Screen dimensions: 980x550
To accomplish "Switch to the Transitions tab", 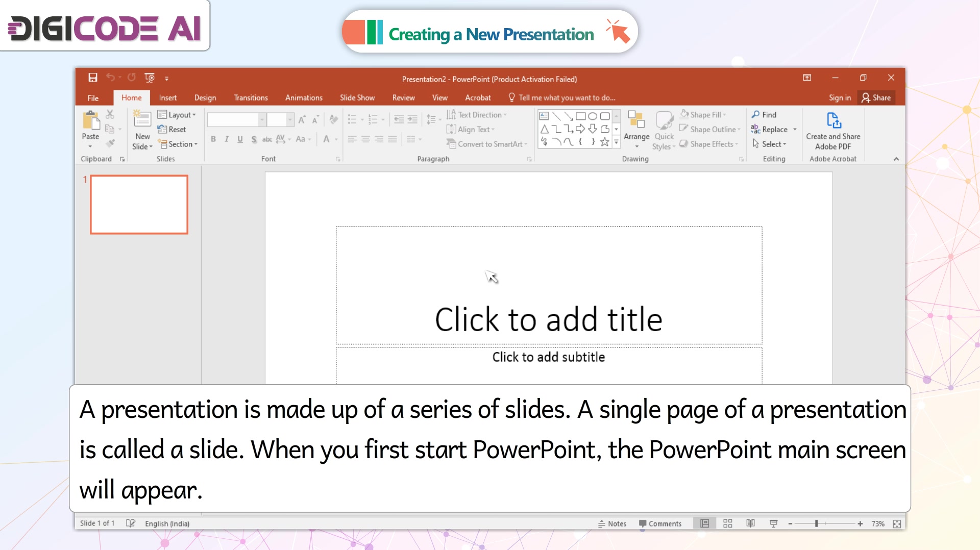I will 251,98.
